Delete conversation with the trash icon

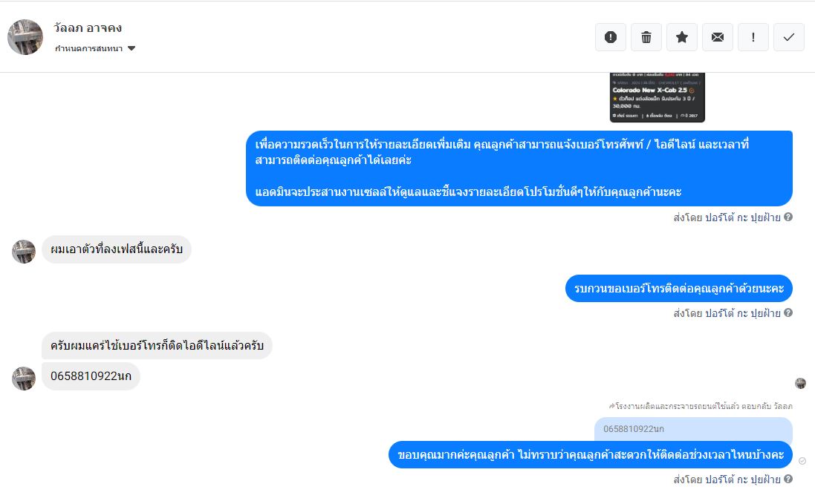coord(646,37)
